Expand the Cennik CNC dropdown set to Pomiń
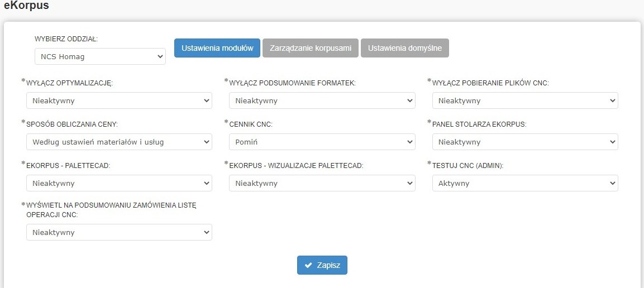 click(x=322, y=142)
